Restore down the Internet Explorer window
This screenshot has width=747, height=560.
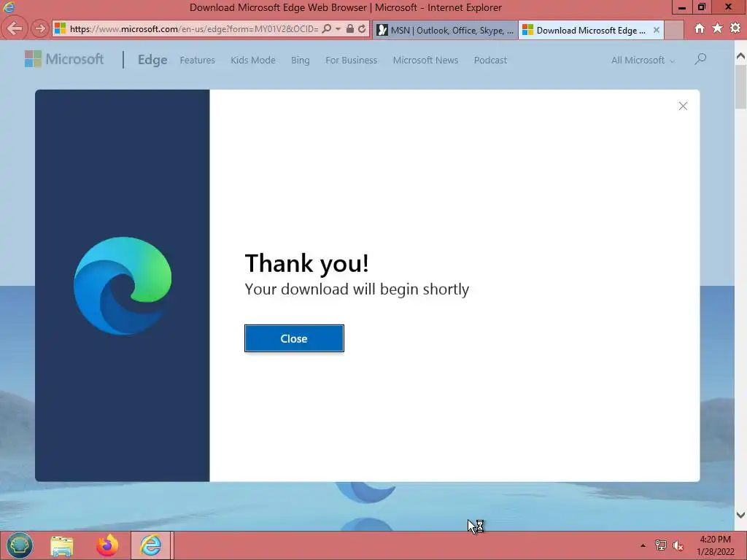[x=701, y=7]
